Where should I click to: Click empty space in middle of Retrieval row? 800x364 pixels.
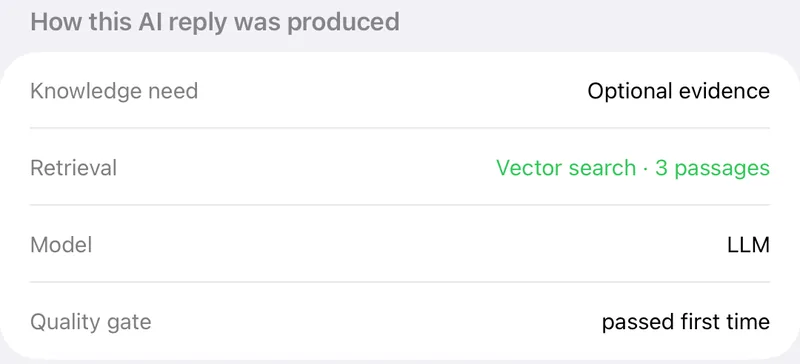[x=306, y=168]
